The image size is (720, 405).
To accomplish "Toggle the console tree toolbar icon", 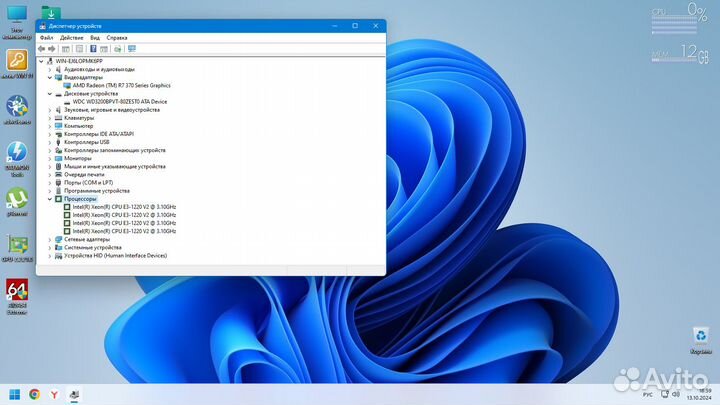I will pos(66,49).
